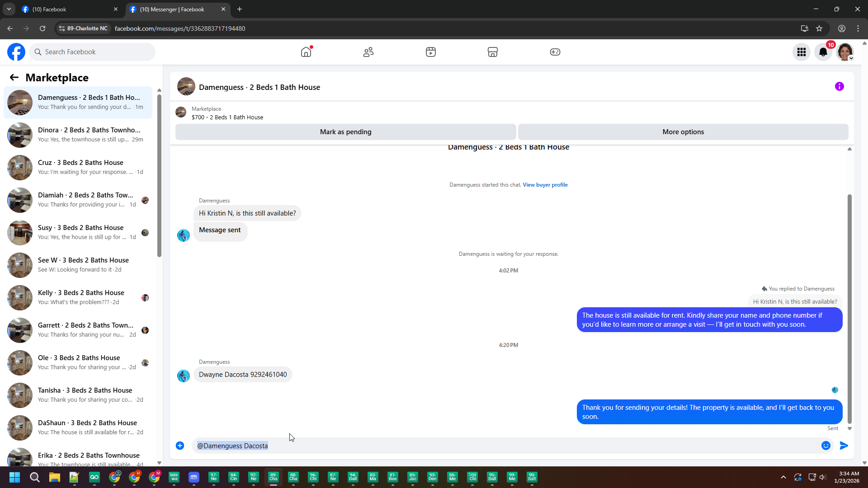The width and height of the screenshot is (868, 488).
Task: Click the 'Dwayne Dacosta 9292461040' message bubble
Action: (x=243, y=375)
